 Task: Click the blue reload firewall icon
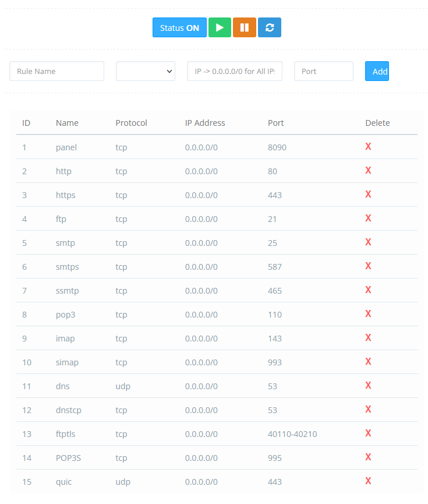click(269, 27)
